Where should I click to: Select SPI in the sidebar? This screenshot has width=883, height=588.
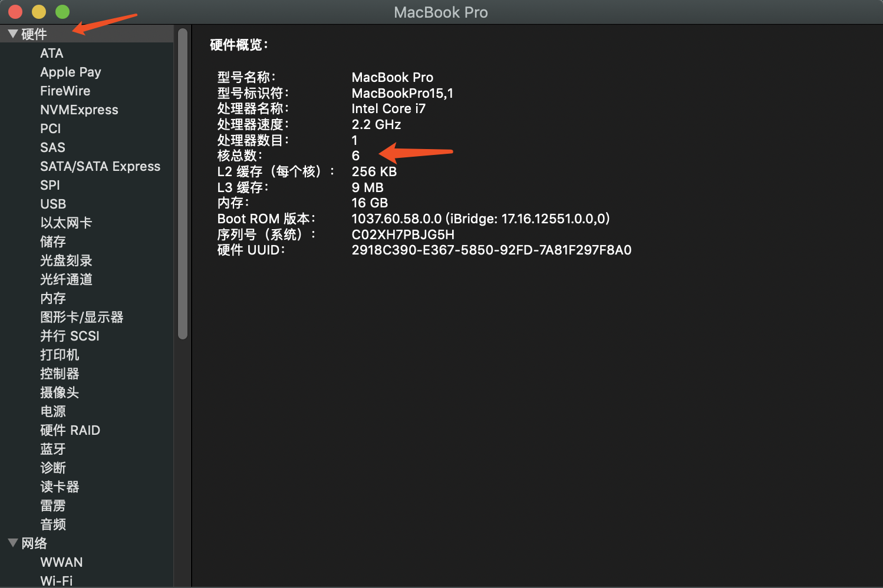pos(50,185)
